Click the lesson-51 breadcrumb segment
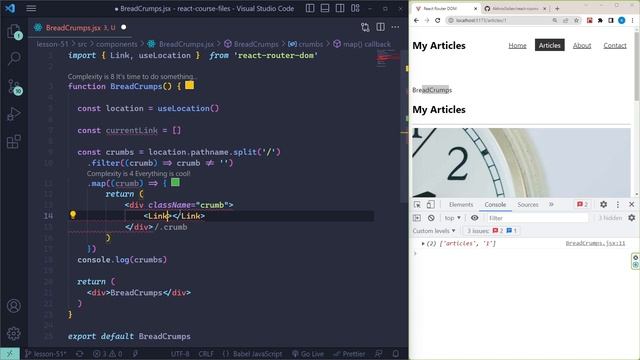The width and height of the screenshot is (640, 360). coord(53,44)
